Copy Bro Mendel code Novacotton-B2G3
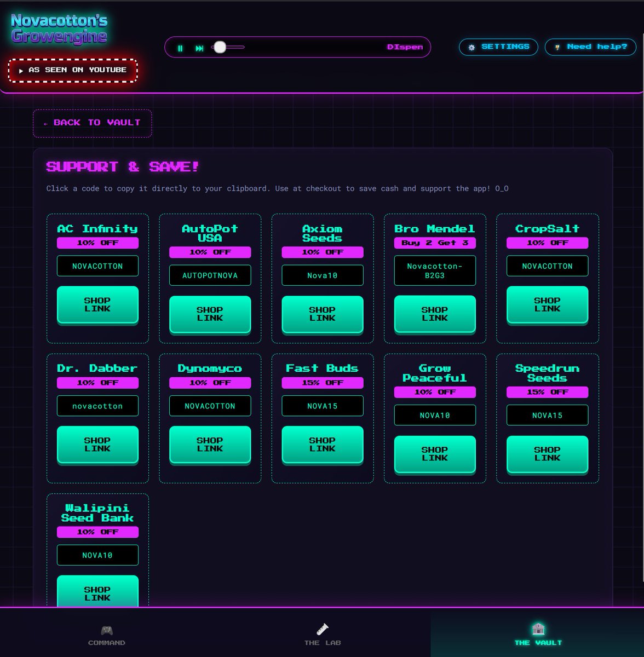The height and width of the screenshot is (657, 644). 435,270
